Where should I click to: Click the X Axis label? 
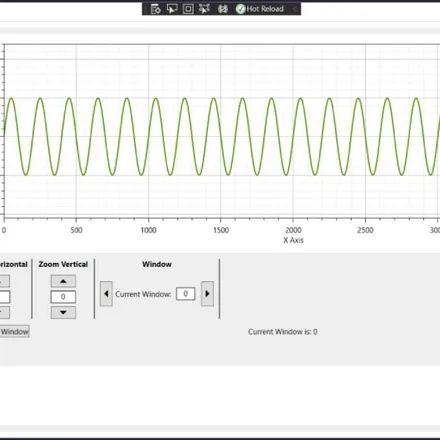coord(293,240)
